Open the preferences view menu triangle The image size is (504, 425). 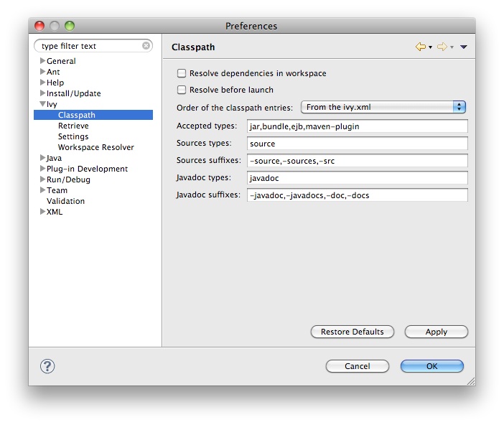464,47
